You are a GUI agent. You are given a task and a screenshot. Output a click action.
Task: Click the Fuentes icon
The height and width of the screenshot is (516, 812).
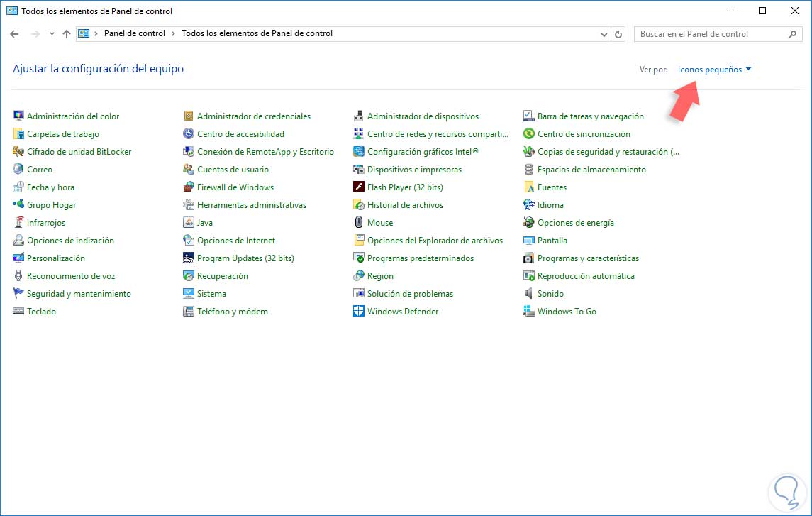coord(529,187)
